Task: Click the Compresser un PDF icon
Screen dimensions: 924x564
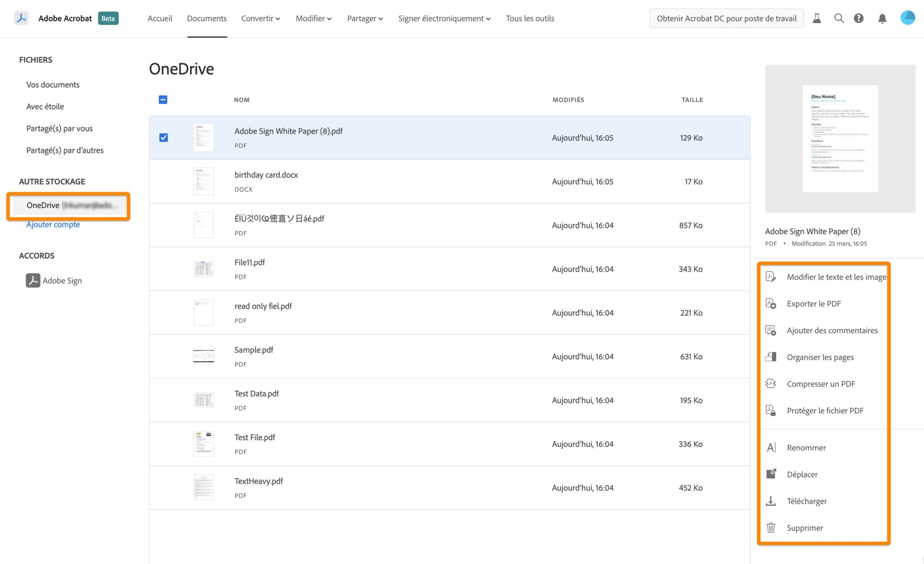Action: click(x=770, y=384)
